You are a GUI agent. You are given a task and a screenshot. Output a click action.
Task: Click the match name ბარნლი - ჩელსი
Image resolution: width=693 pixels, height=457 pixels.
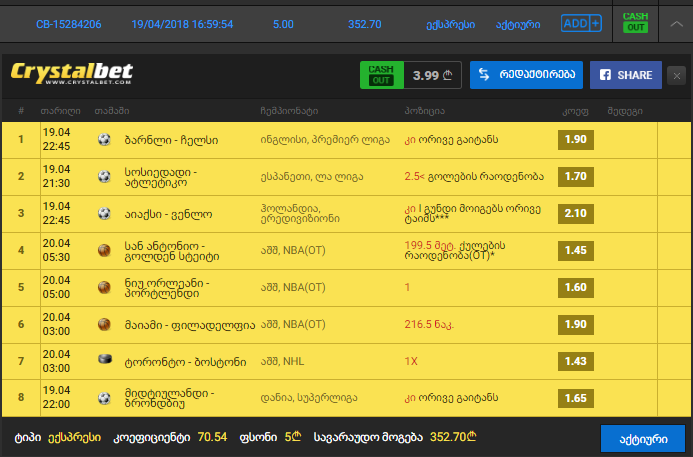(x=171, y=140)
